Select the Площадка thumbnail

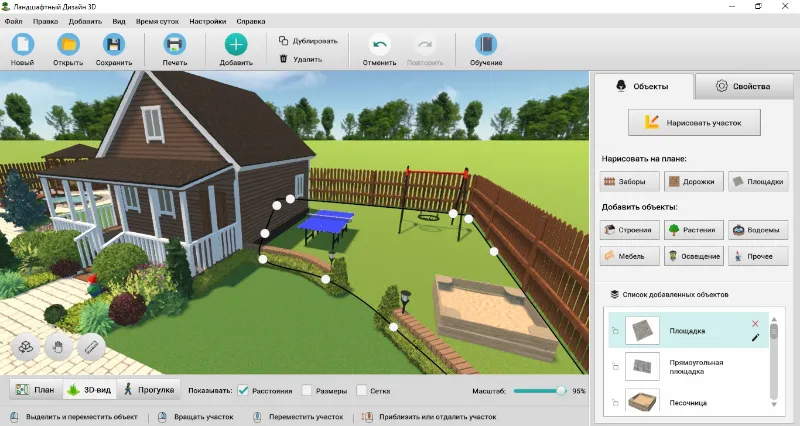[642, 331]
